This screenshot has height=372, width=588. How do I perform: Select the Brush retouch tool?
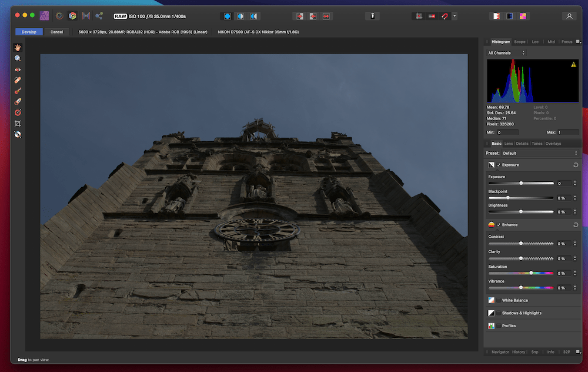[18, 90]
